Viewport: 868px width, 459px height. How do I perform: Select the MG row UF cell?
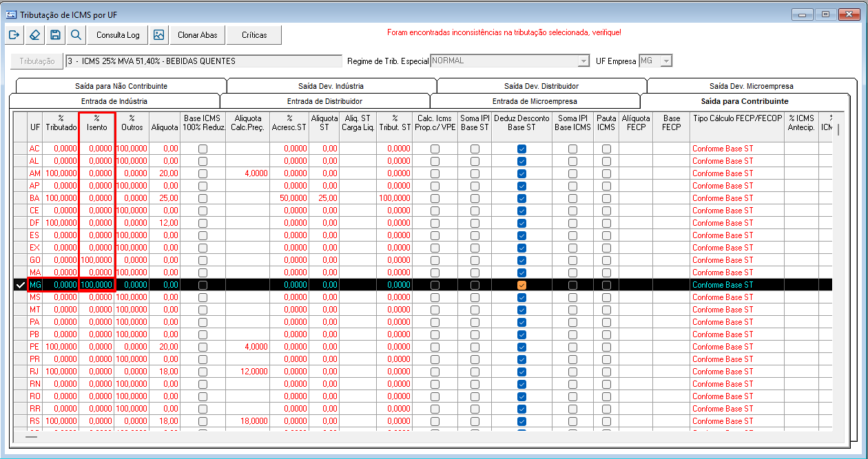click(34, 285)
